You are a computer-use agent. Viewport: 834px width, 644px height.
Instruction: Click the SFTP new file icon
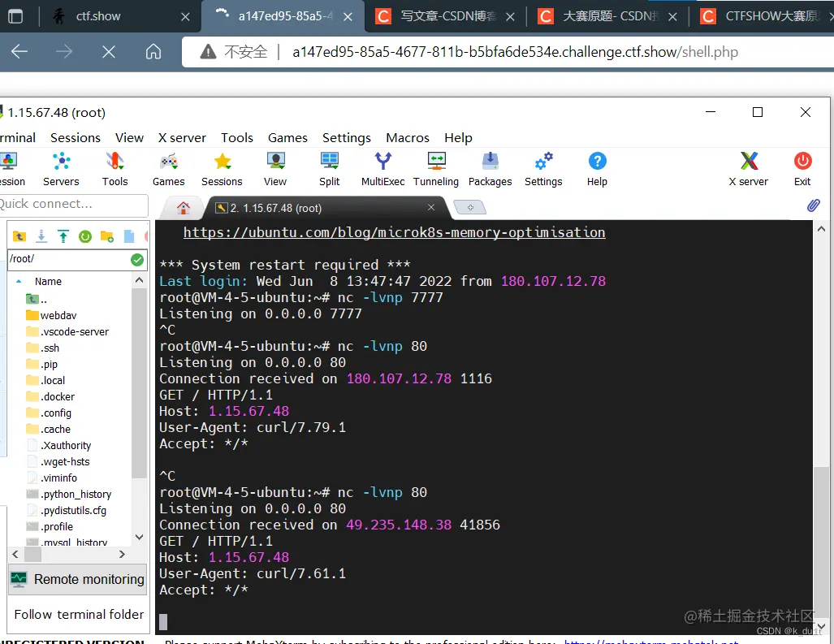(129, 236)
